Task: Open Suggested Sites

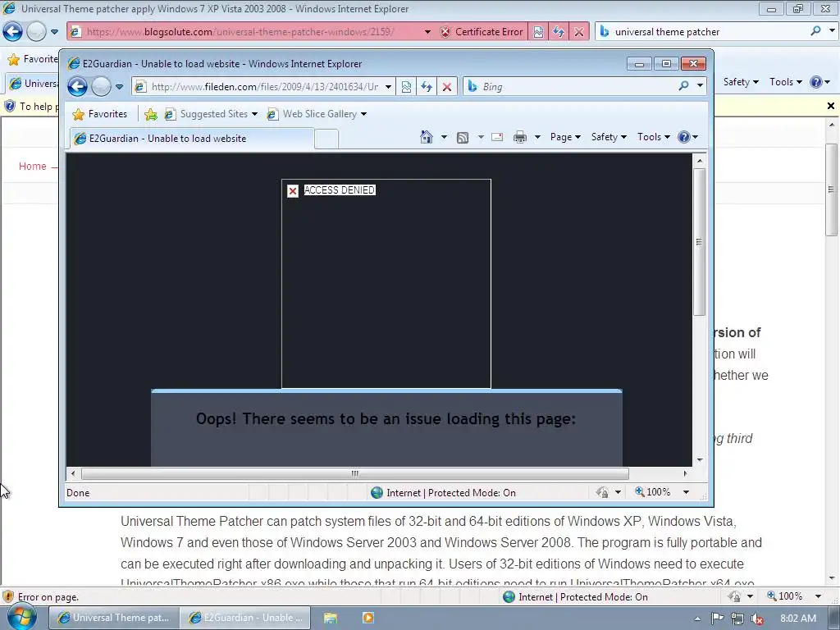Action: [211, 114]
